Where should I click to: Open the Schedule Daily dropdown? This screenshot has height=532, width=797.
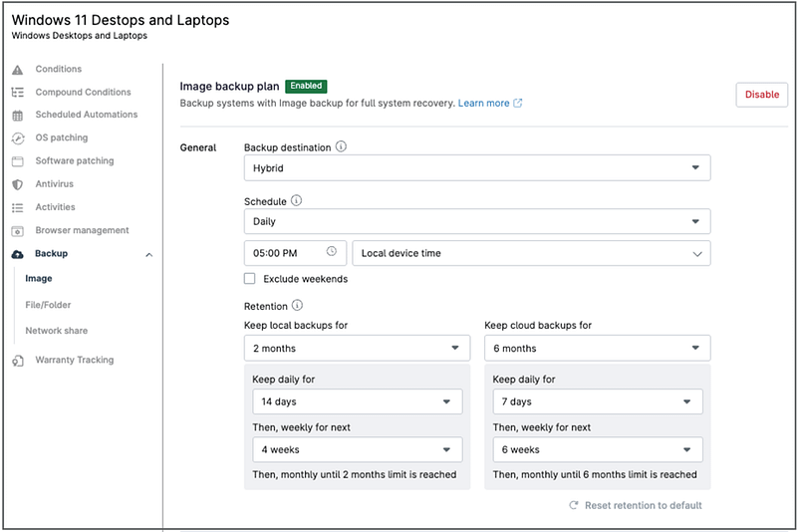pos(477,221)
